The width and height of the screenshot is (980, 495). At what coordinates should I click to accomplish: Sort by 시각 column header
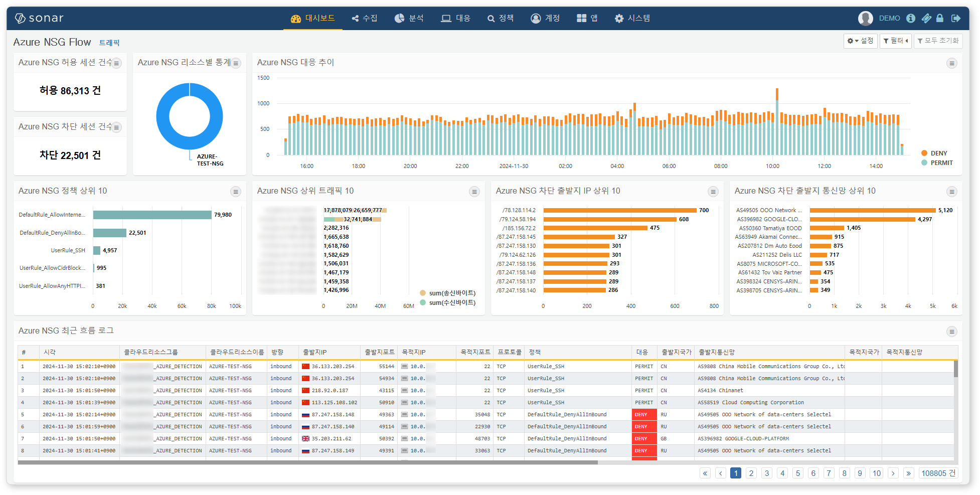[x=79, y=352]
